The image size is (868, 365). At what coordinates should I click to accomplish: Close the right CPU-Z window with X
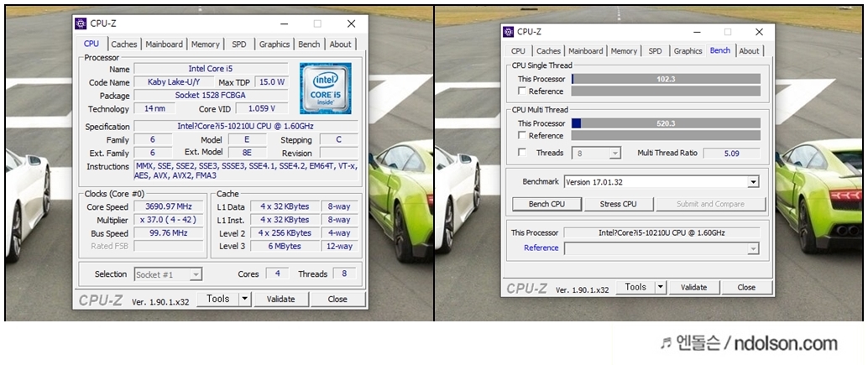point(759,32)
